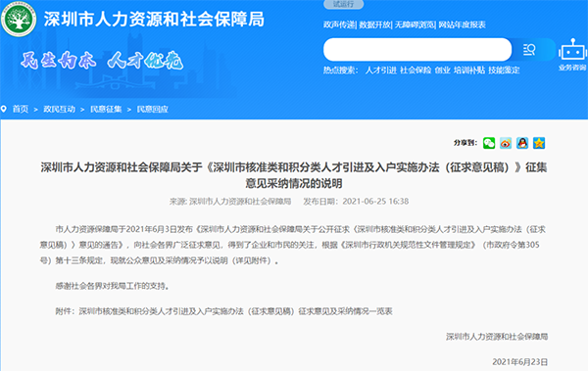Viewport: 588px width, 371px height.
Task: Search hot keyword 人才引进
Action: point(380,70)
